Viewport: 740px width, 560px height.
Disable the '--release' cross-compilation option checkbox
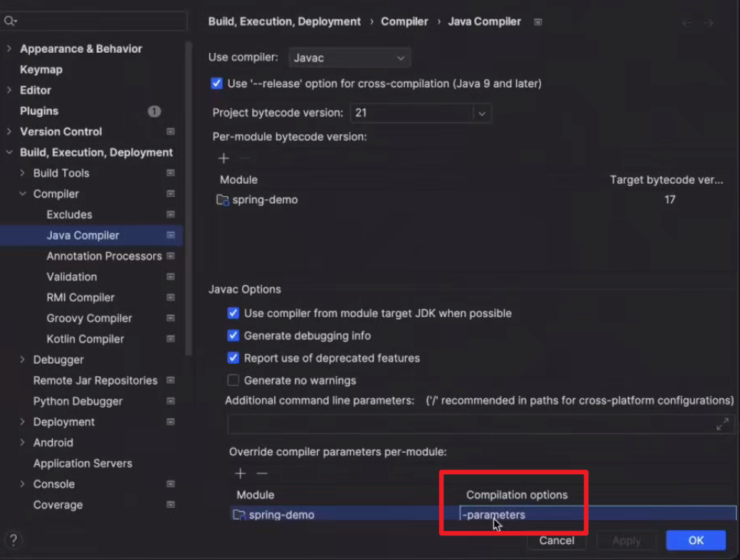217,84
